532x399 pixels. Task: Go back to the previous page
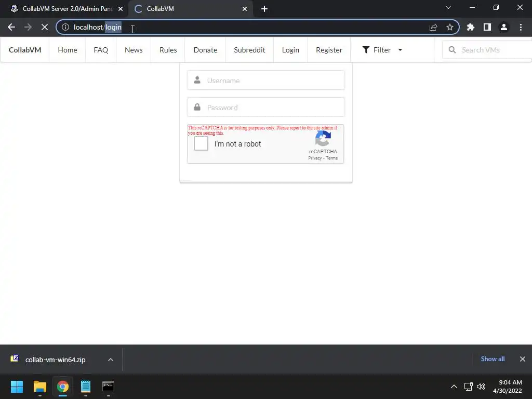click(x=11, y=27)
